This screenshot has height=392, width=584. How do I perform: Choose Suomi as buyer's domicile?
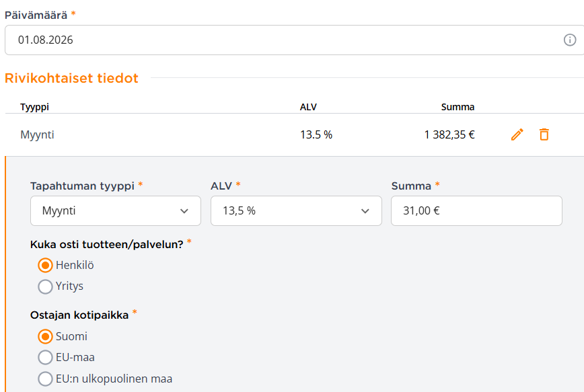45,337
